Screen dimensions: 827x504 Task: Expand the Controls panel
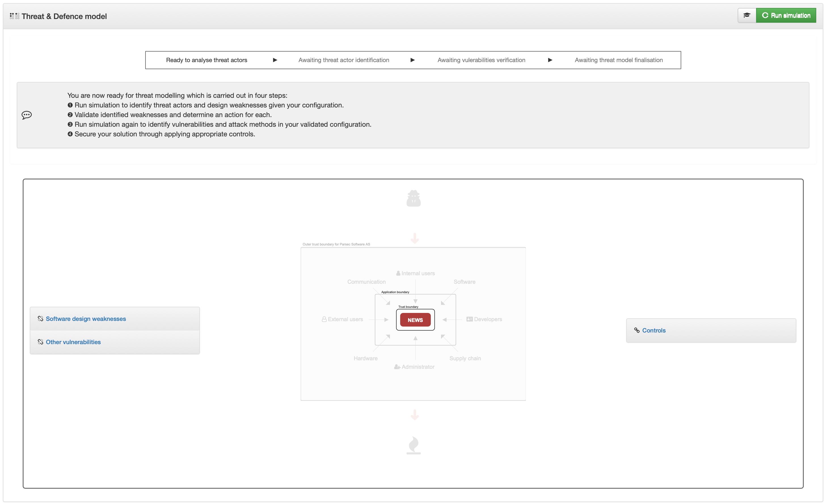point(653,331)
